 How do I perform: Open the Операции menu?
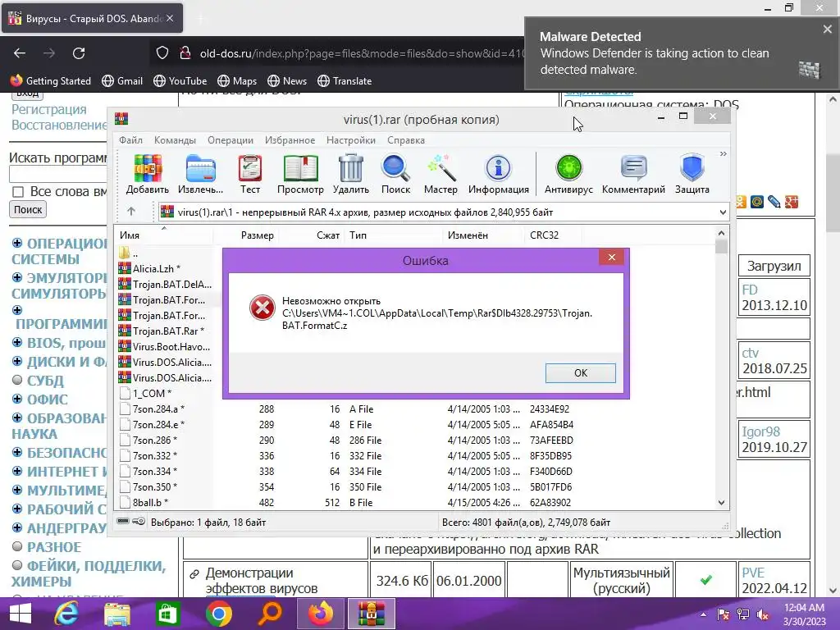coord(231,139)
